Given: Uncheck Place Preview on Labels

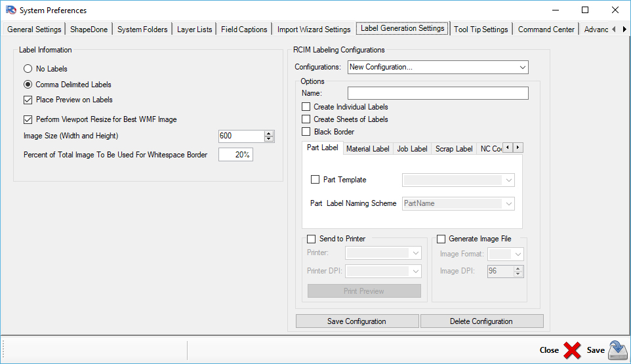Looking at the screenshot, I should [28, 100].
